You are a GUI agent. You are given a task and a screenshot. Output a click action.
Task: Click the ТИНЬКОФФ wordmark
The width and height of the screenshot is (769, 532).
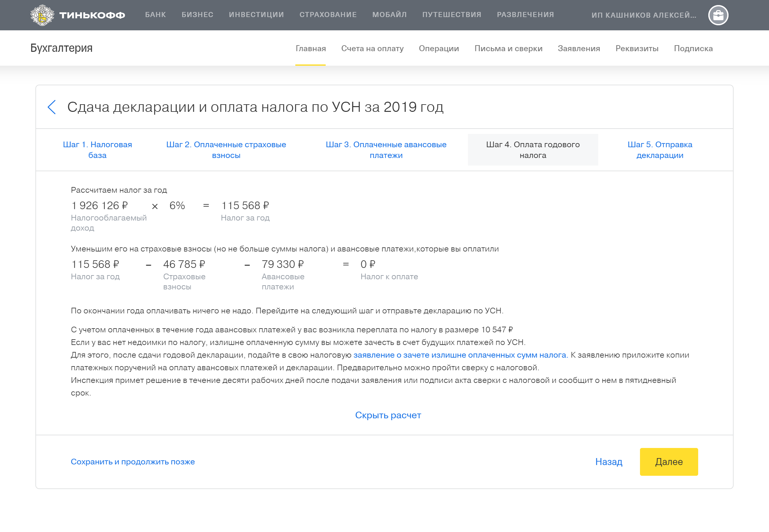point(92,15)
